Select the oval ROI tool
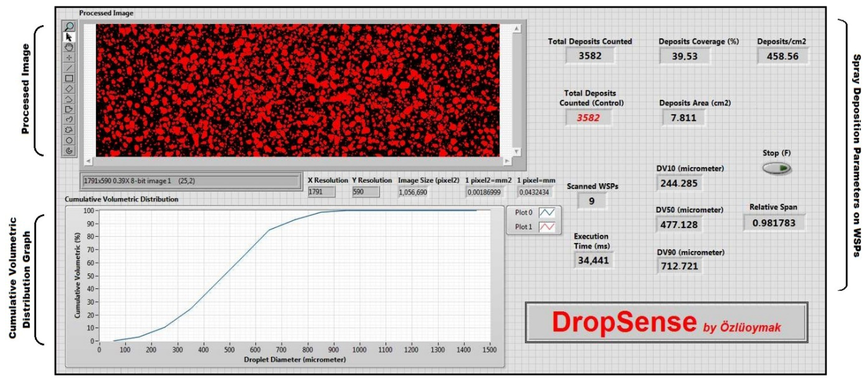Screen dimensions: 868x381 [x=69, y=140]
